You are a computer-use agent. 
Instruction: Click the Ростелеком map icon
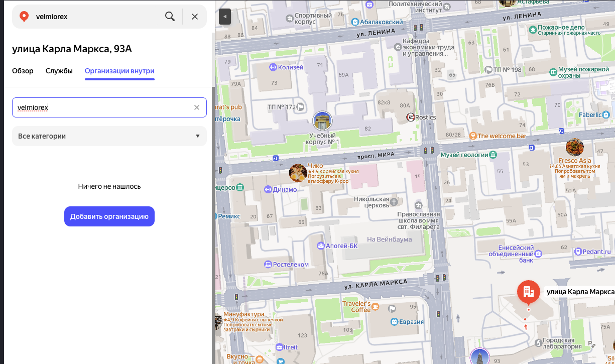pyautogui.click(x=269, y=264)
